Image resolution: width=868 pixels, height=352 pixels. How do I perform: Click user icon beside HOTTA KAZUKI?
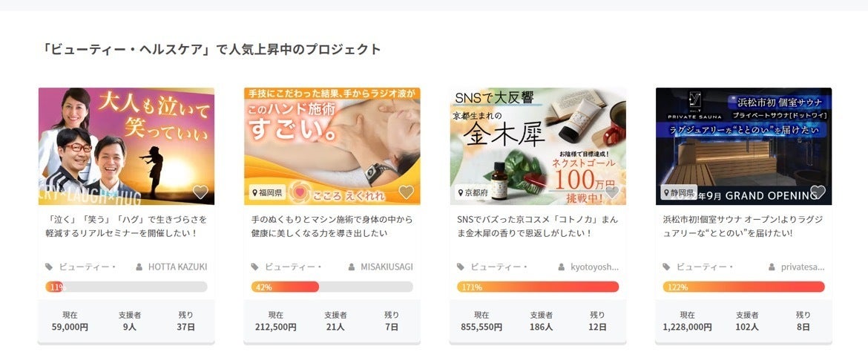point(139,267)
